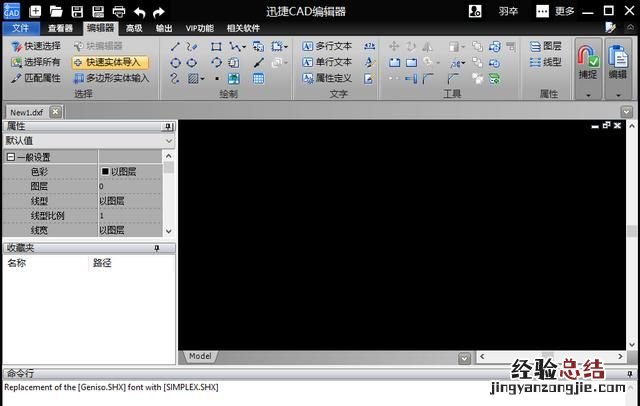Collapse the 一般设置 section
640x406 pixels.
[11, 157]
